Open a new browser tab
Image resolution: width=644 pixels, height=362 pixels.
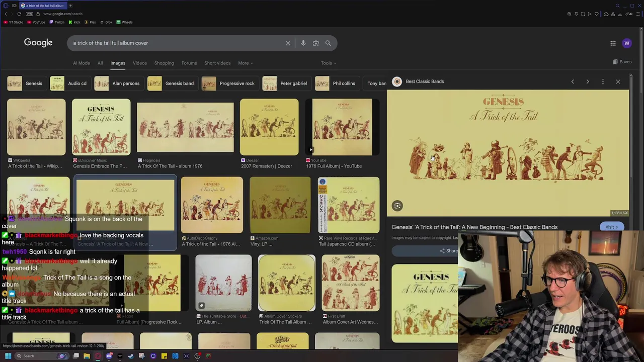pos(70,6)
